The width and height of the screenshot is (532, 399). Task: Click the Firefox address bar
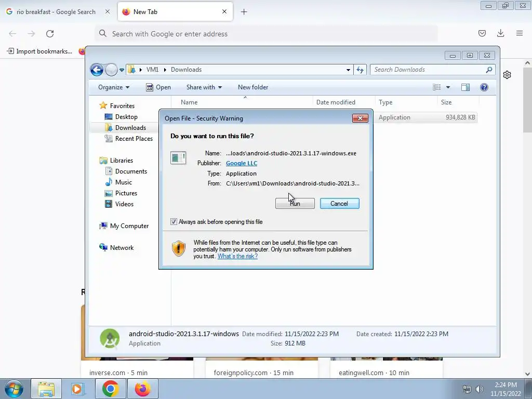click(x=267, y=34)
